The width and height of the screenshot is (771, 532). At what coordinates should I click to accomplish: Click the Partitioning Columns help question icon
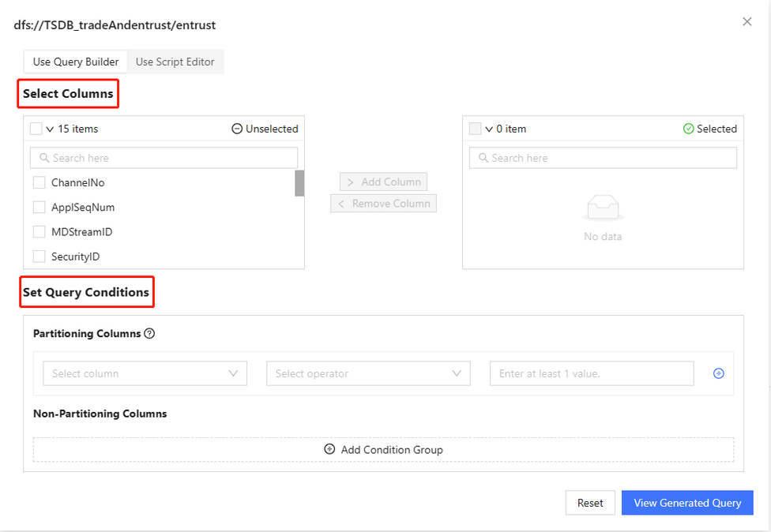[150, 334]
